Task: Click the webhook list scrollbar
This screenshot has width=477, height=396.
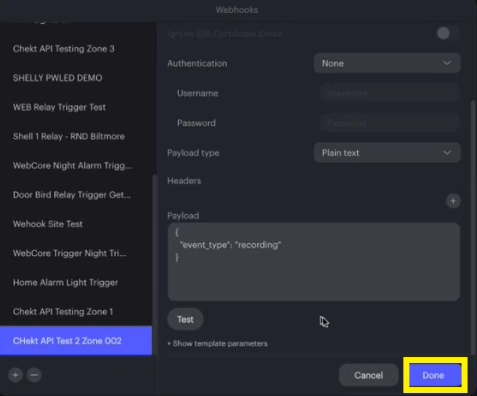Action: click(x=154, y=265)
